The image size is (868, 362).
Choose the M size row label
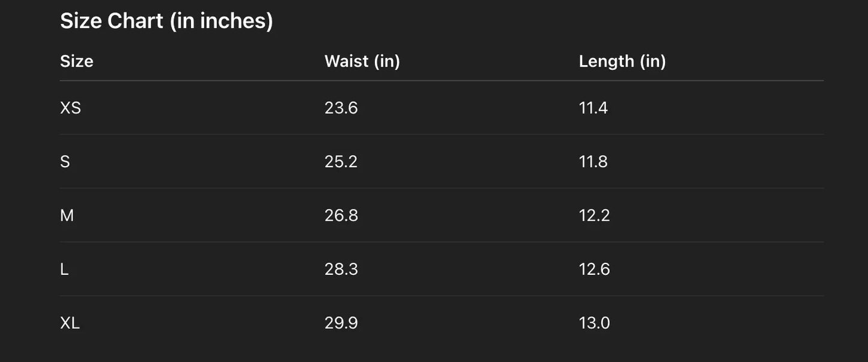(x=67, y=215)
